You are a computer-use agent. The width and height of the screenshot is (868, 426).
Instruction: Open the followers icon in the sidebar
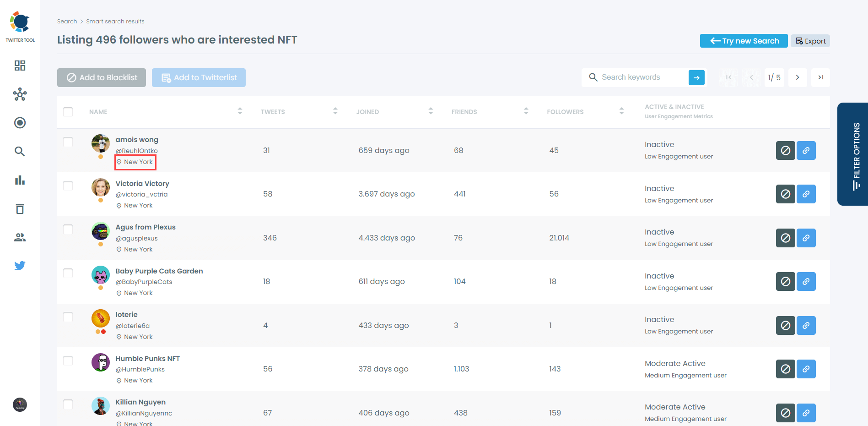(20, 237)
